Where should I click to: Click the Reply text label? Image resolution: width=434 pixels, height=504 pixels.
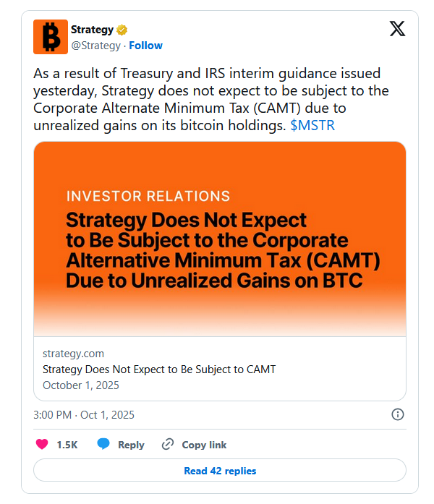point(131,445)
